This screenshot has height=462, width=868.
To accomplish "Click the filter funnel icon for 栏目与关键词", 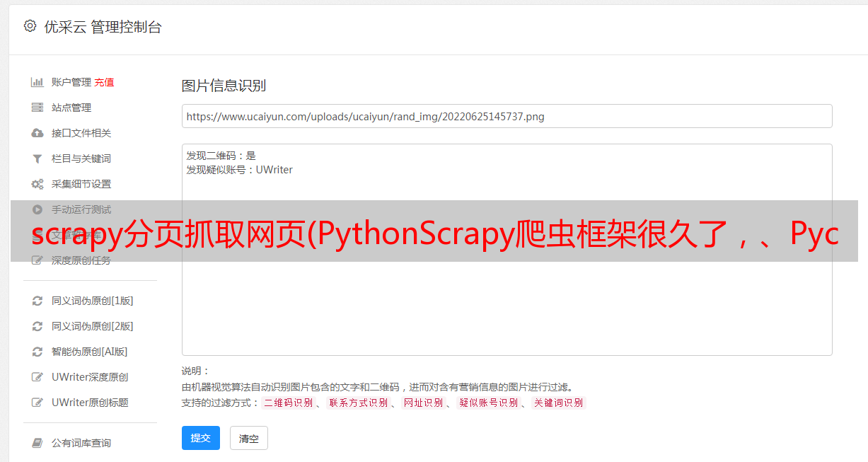I will point(37,158).
